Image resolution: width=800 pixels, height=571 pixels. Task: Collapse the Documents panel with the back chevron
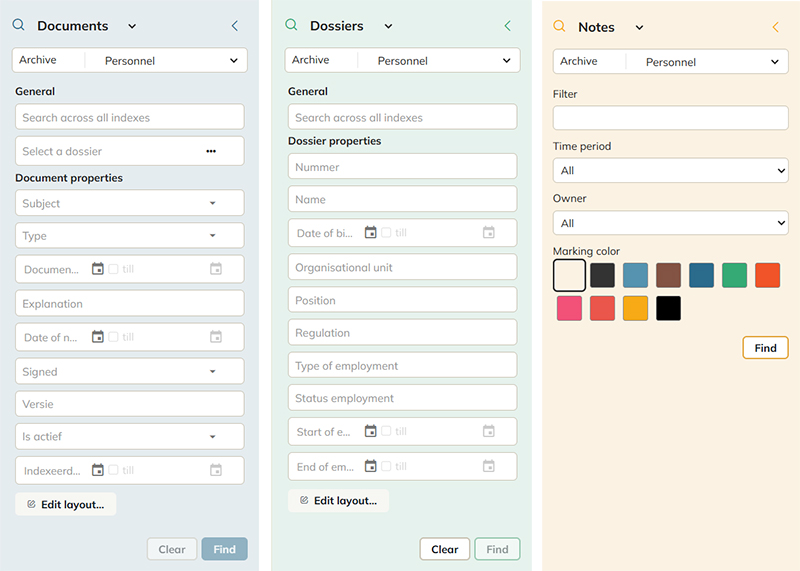[235, 26]
